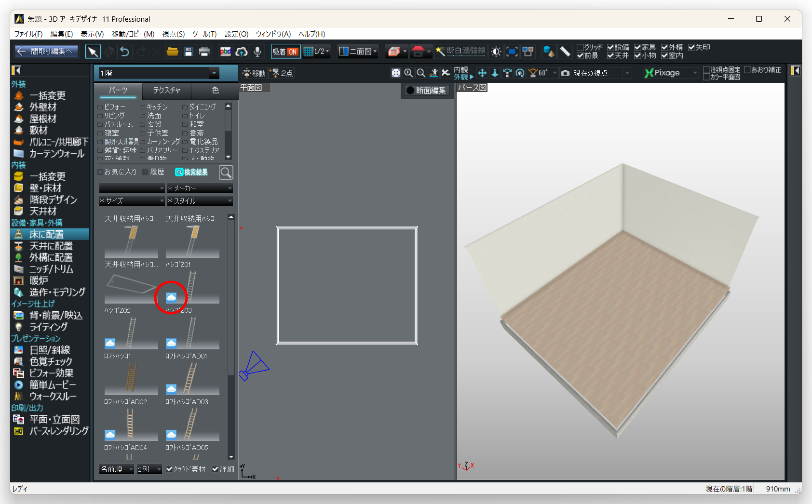Screen dimensions: 812x504
Task: Click the cloud upload icon
Action: pos(242,52)
